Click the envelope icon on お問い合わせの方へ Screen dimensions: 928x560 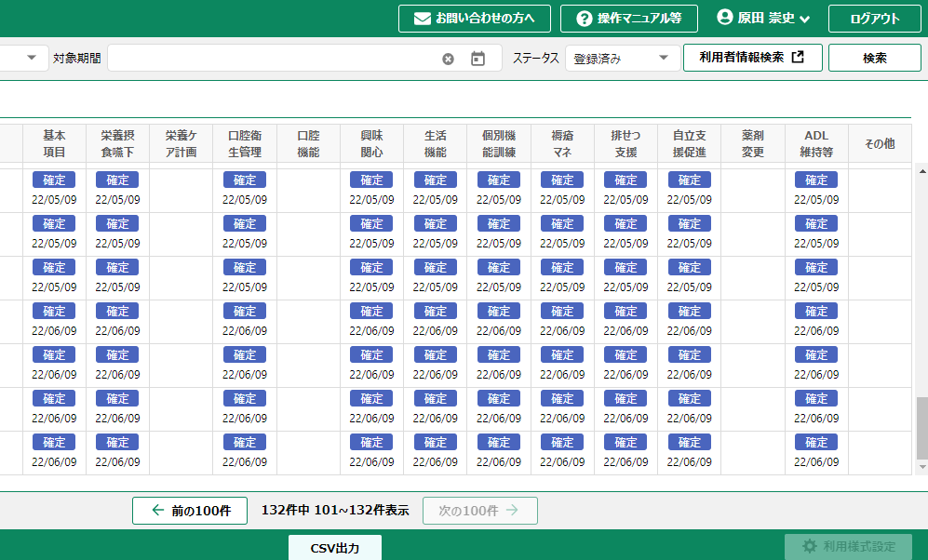tap(423, 19)
